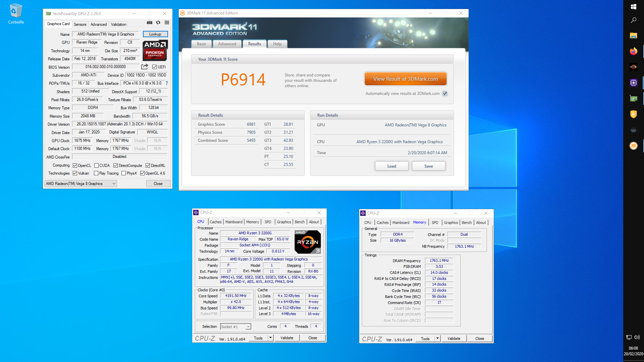Viewport: 644px width, 362px height.
Task: Click the Tools button in the left CPU-Z window
Action: pos(258,338)
